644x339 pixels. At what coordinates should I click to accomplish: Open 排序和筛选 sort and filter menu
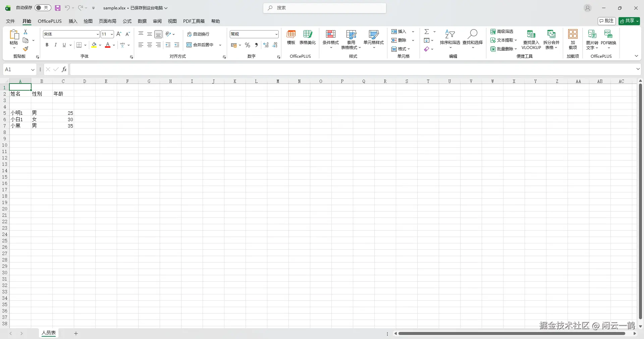(450, 40)
